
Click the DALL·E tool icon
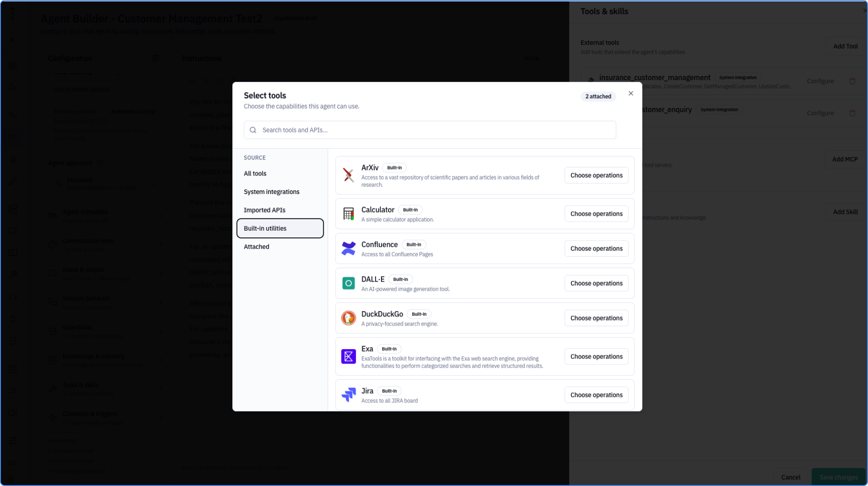pyautogui.click(x=348, y=283)
